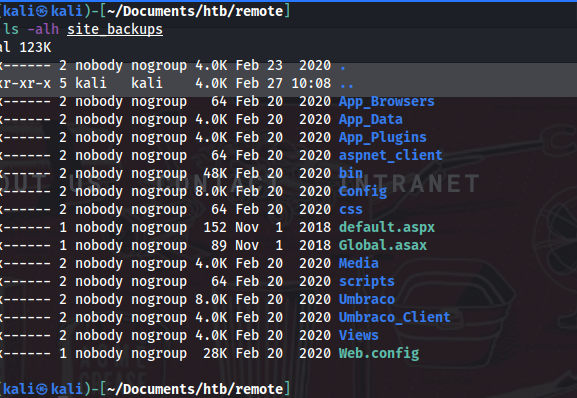577x398 pixels.
Task: Click the 10:08 timestamp in the kali row
Action: pos(311,83)
